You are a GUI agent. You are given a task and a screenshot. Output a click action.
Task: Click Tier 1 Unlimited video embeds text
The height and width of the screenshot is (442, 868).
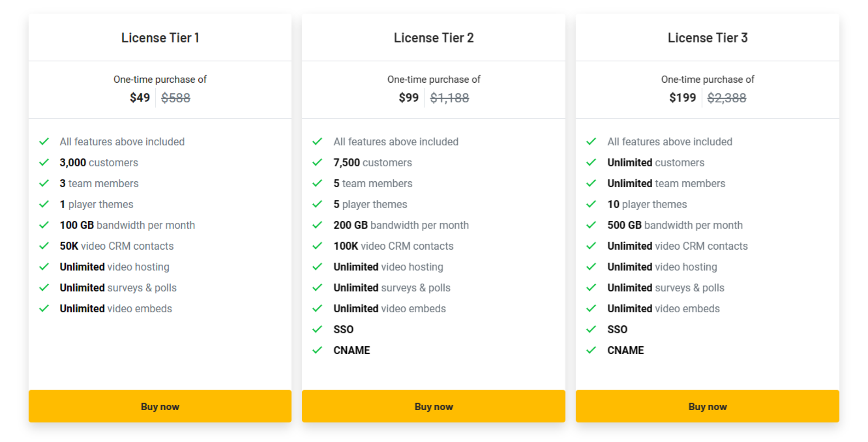point(116,309)
